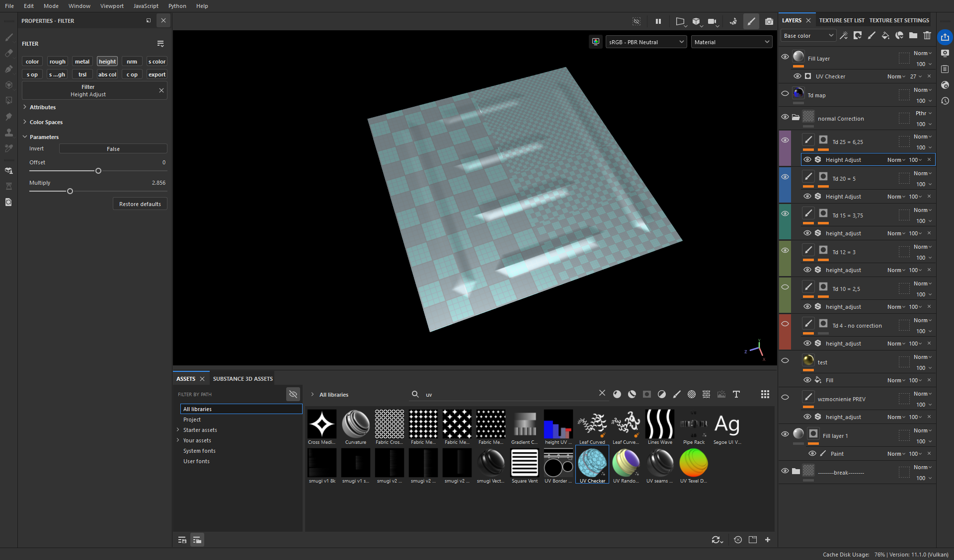Hide the Fill Layer via its eye icon
954x560 pixels.
click(785, 57)
